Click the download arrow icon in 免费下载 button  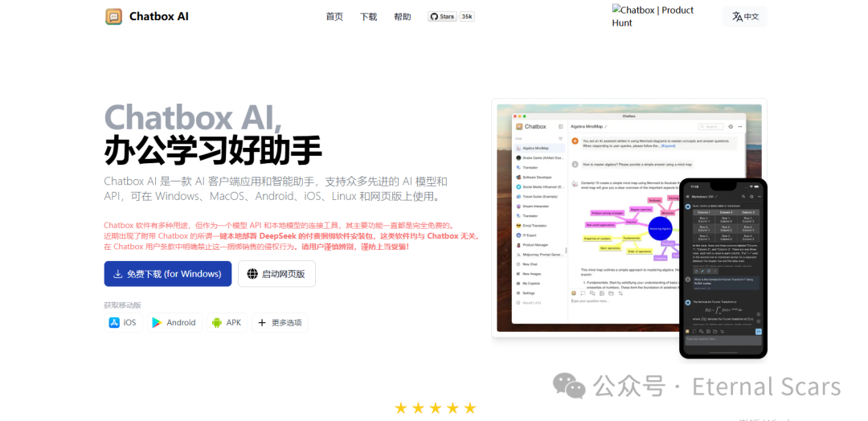click(118, 274)
